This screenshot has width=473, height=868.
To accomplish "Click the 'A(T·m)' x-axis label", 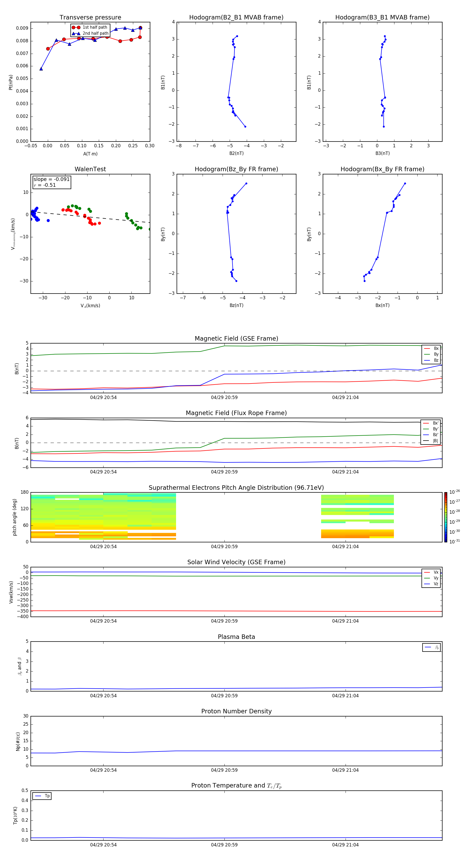I will click(x=90, y=154).
